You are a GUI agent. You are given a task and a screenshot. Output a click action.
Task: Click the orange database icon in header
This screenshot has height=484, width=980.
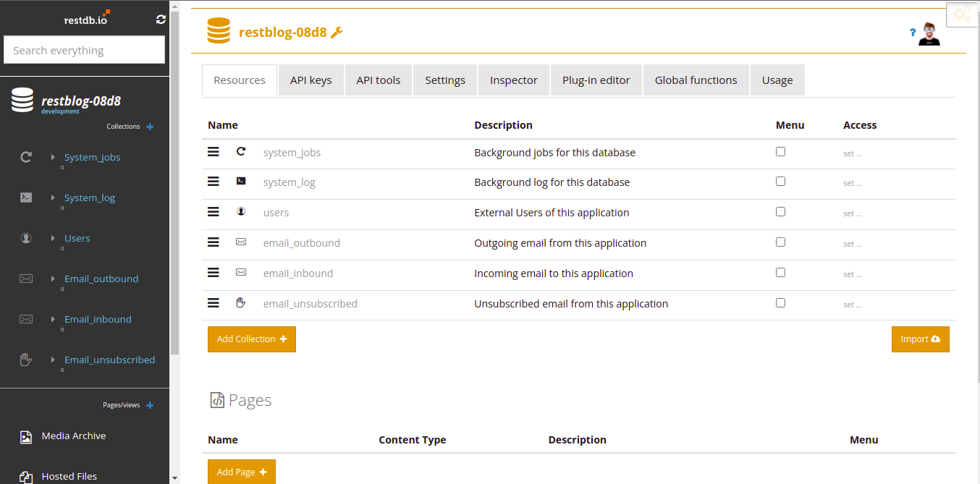click(219, 31)
